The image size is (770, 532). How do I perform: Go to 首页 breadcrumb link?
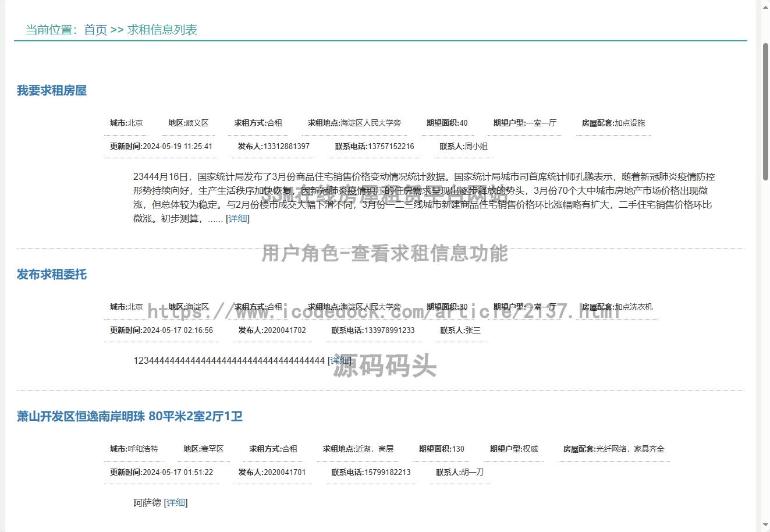pyautogui.click(x=95, y=30)
